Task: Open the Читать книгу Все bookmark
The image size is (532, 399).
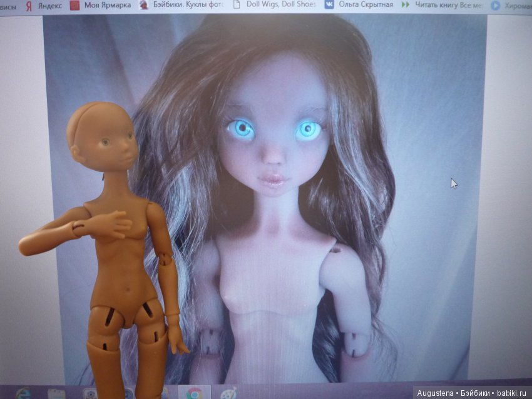Action: 449,5
